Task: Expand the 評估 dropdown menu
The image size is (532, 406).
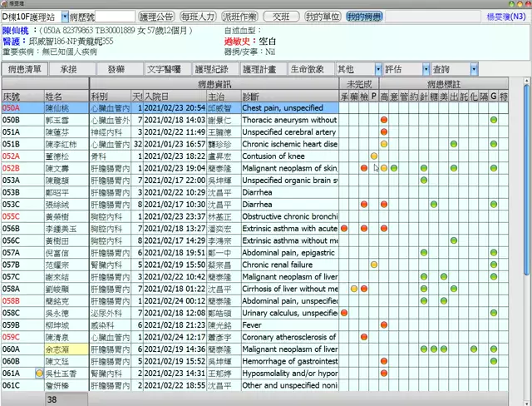Action: (426, 69)
